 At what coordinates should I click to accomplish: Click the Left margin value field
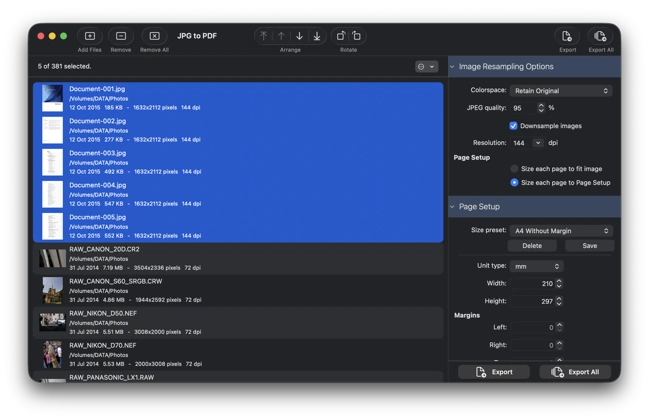coord(533,327)
